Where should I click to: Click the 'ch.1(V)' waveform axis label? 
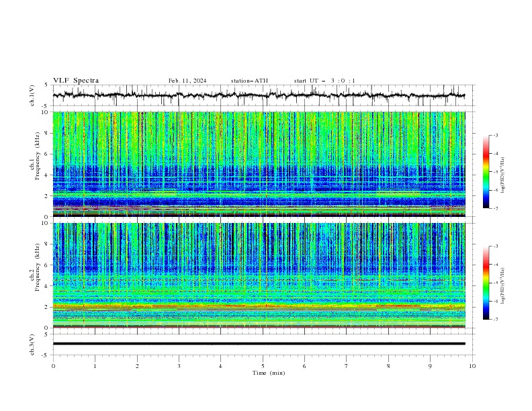click(32, 95)
